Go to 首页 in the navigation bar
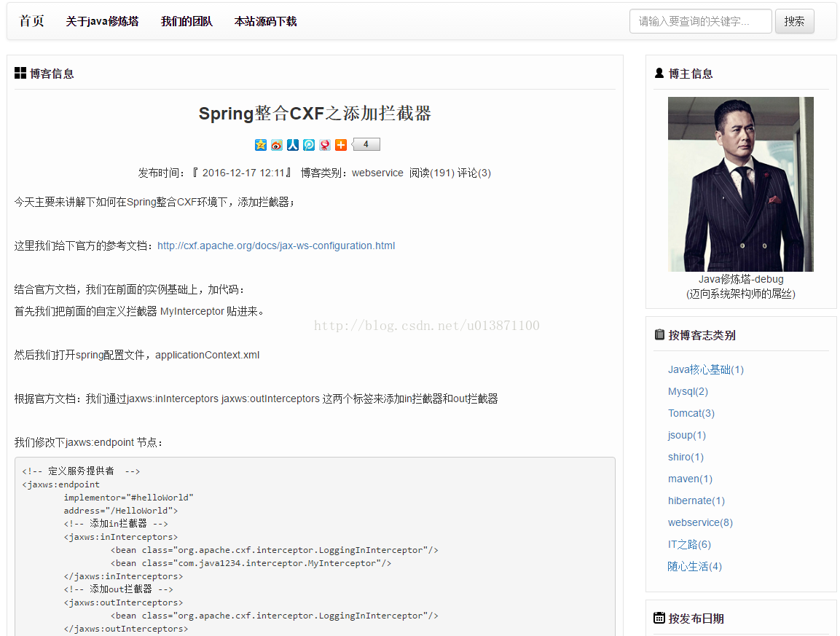 tap(31, 21)
